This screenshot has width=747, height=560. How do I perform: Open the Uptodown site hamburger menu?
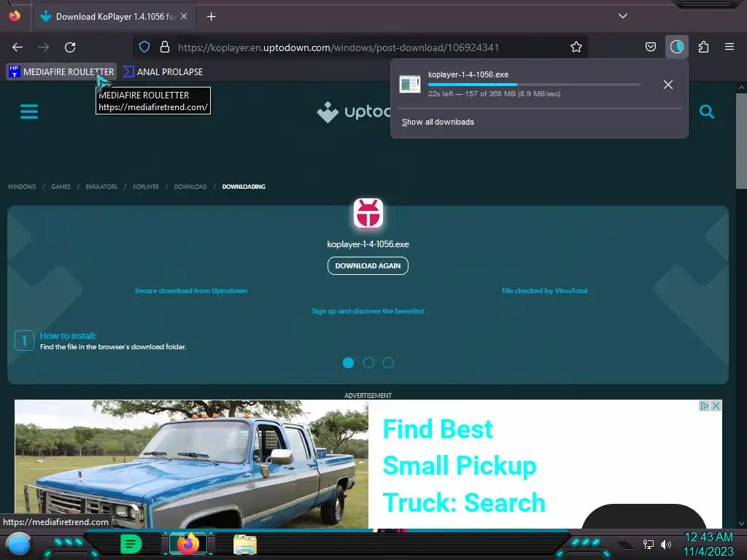(x=29, y=112)
